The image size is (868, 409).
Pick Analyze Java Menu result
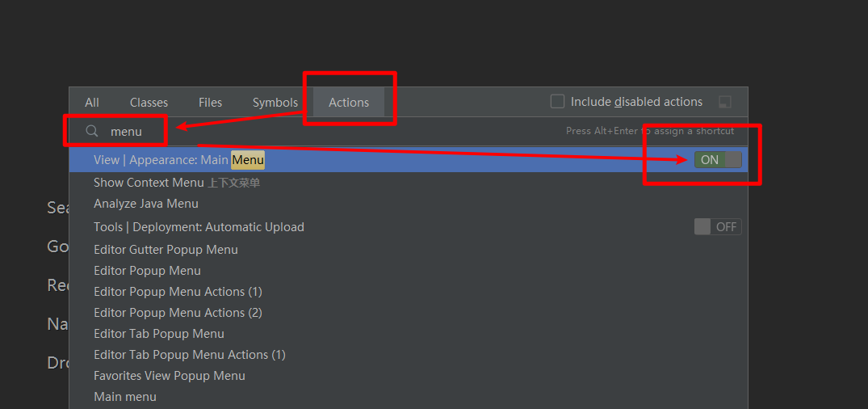click(x=145, y=204)
